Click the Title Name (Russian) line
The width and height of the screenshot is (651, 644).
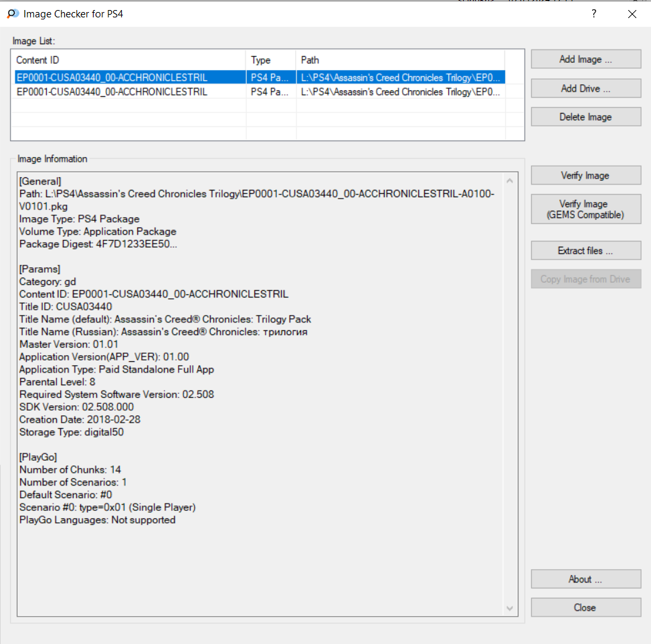163,332
